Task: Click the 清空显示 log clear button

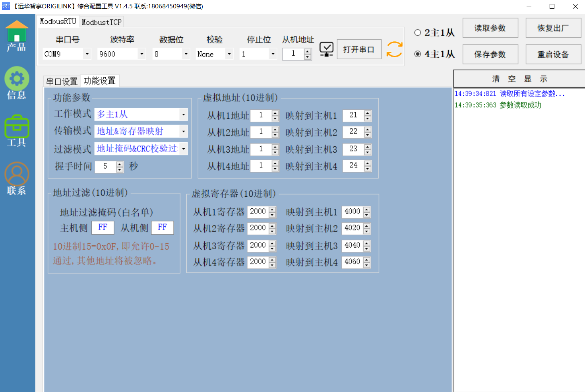Action: [519, 79]
